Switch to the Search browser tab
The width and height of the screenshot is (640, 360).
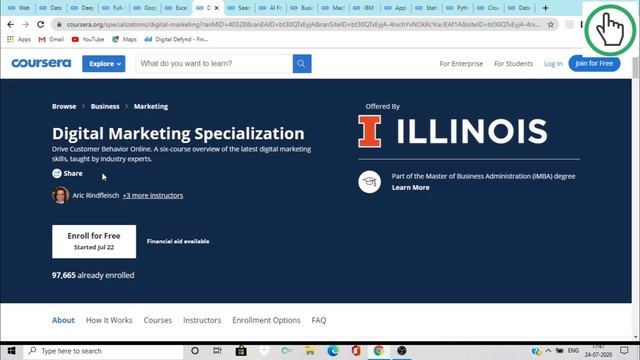point(240,8)
